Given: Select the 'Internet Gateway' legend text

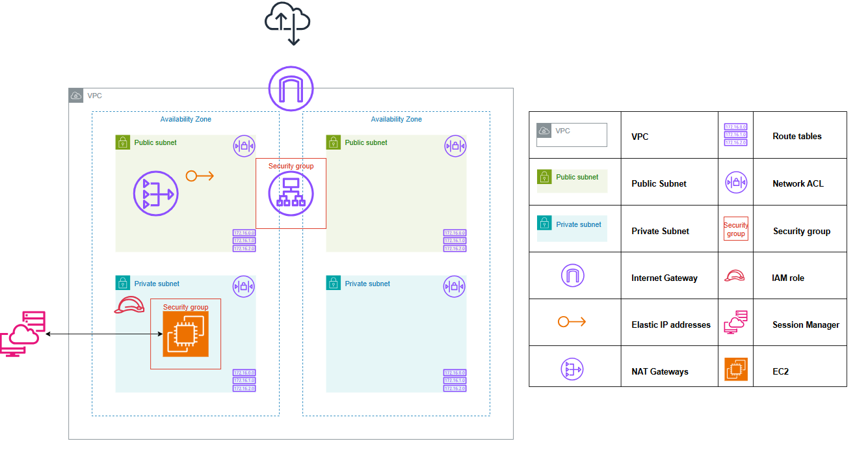Looking at the screenshot, I should 664,278.
